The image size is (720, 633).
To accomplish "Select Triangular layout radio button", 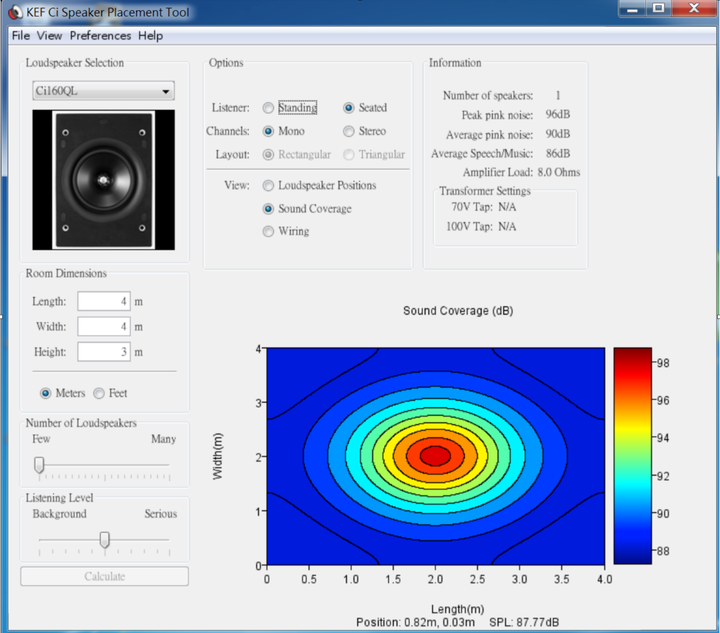I will (349, 155).
